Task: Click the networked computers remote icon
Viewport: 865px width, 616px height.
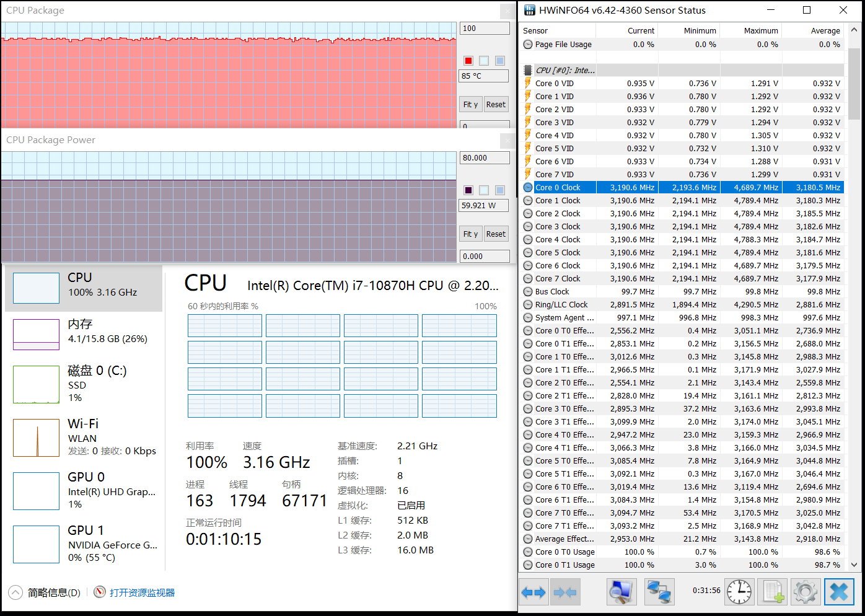Action: 659,592
